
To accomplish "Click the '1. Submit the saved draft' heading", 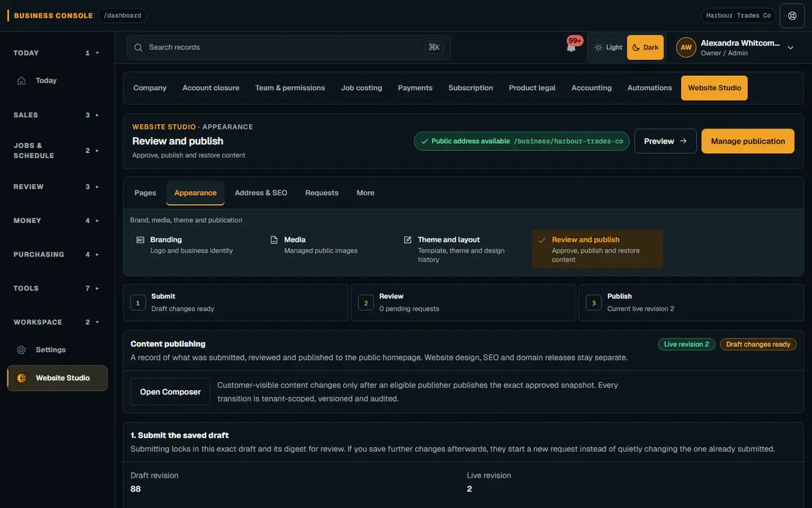I will pos(179,436).
